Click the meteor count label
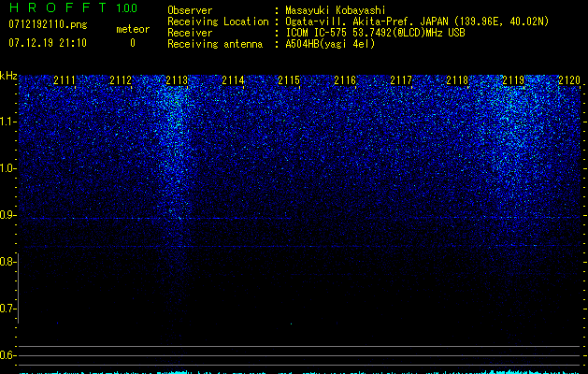 point(133,29)
